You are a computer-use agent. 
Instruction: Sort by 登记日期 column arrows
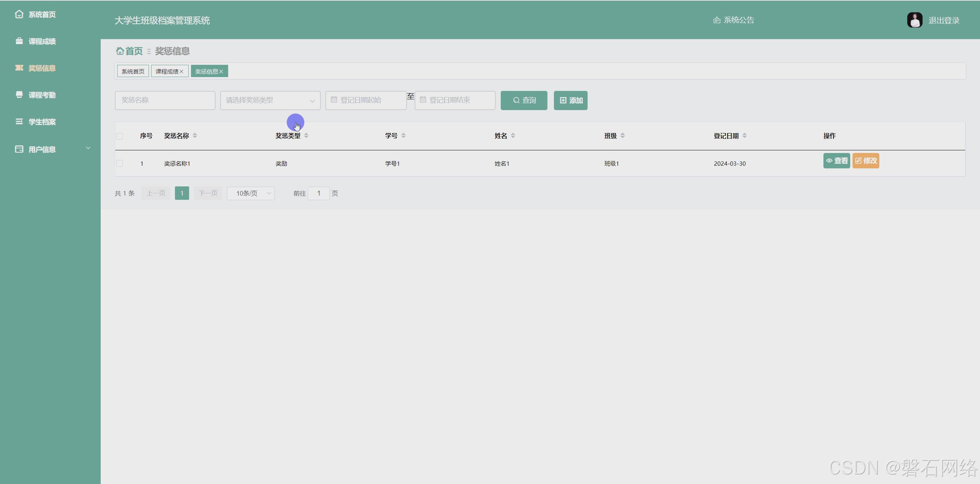(x=745, y=136)
